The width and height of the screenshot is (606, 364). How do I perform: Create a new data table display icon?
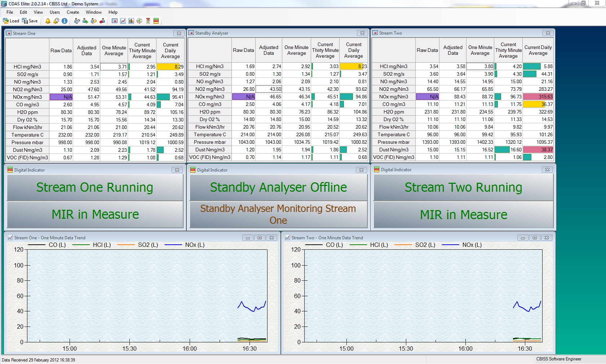(x=115, y=21)
